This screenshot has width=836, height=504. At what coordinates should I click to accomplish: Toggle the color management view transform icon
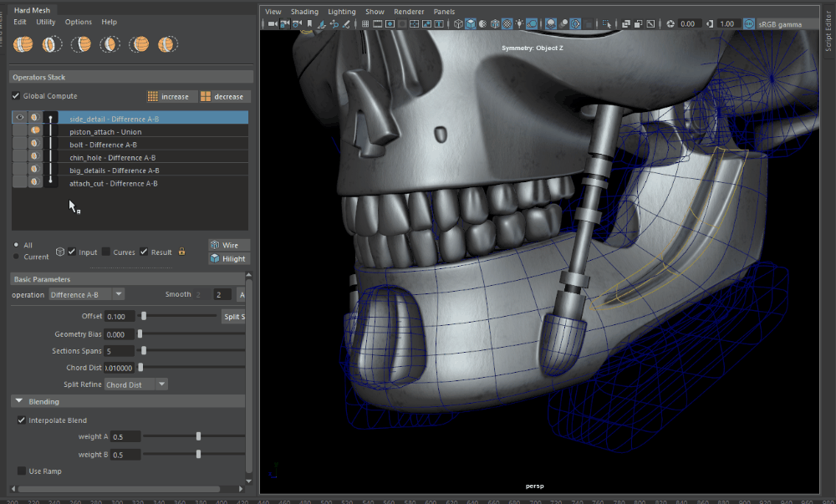(x=748, y=24)
